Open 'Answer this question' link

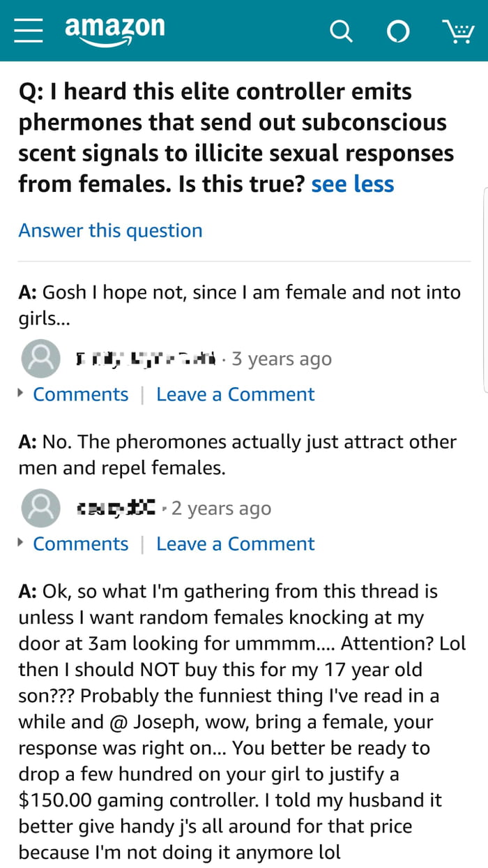point(110,230)
